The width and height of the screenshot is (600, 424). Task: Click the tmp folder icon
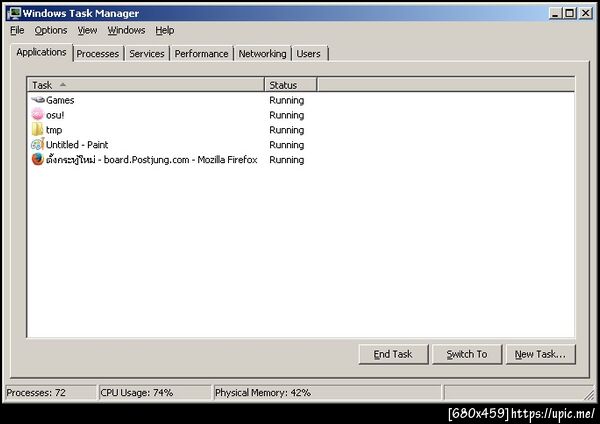(x=38, y=129)
